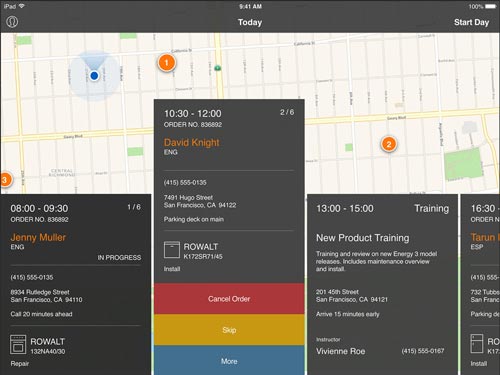This screenshot has height=375, width=500.
Task: Tap the dishwasher icon on David Knight card
Action: point(172,250)
